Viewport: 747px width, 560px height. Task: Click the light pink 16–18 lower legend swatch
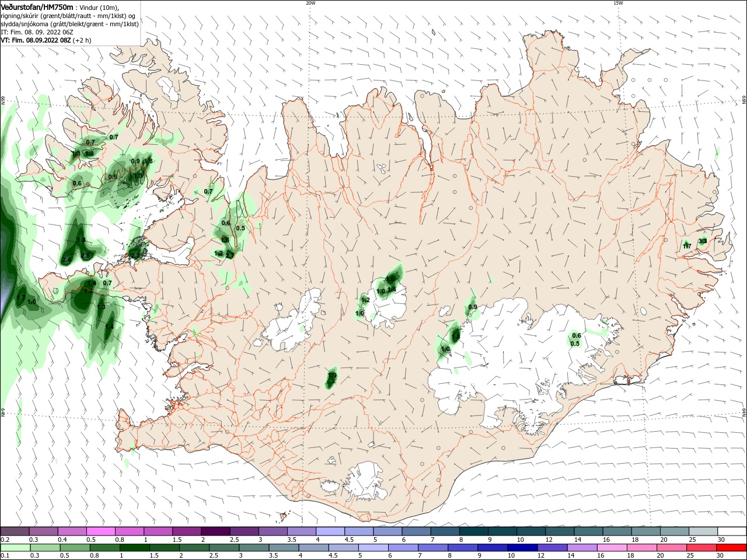coord(611,548)
